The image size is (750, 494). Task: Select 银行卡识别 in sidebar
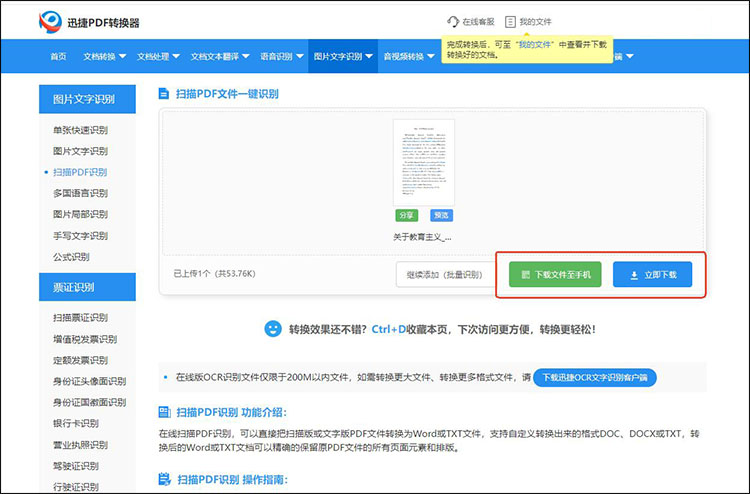coord(76,423)
